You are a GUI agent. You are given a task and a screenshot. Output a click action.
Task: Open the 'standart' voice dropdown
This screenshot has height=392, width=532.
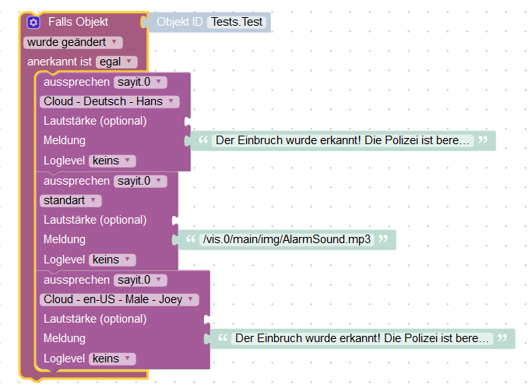click(x=71, y=200)
